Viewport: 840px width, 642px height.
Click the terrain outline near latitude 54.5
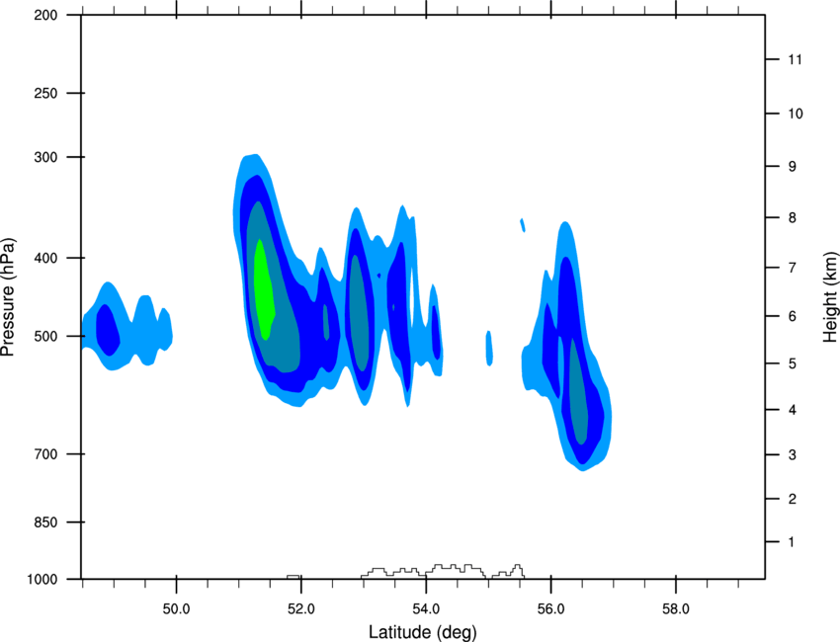(443, 571)
